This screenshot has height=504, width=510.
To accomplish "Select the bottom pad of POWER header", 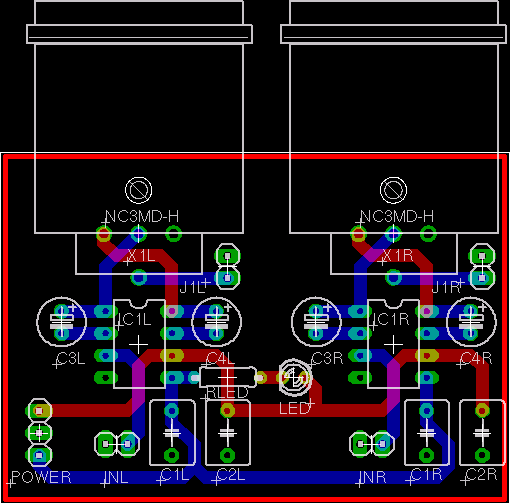I will [x=39, y=455].
